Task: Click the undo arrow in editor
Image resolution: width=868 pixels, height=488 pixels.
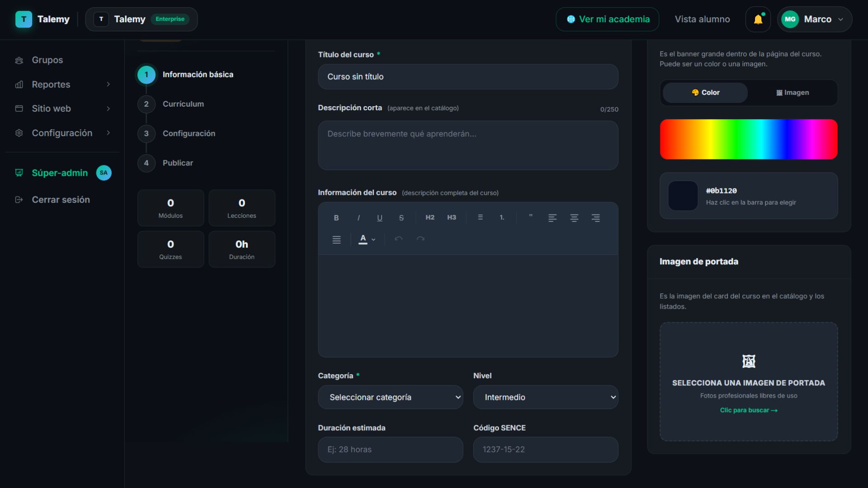Action: click(x=398, y=239)
